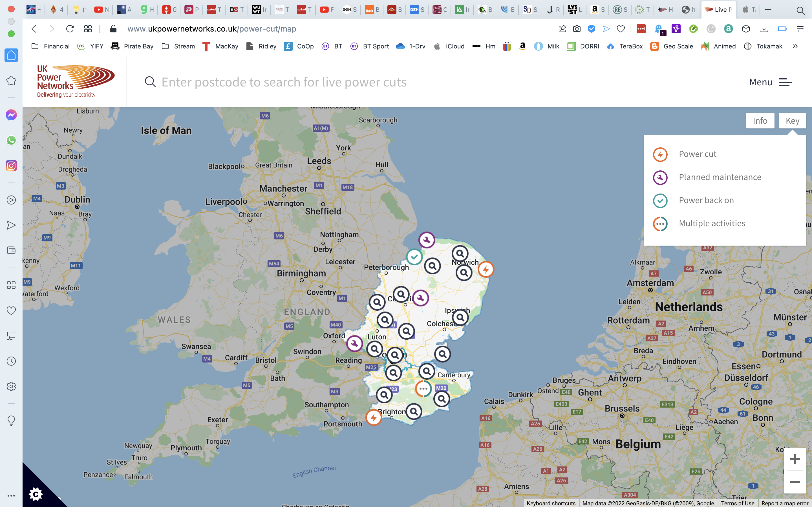The image size is (812, 507).
Task: Click the orange power cut marker near Brighton
Action: (374, 417)
